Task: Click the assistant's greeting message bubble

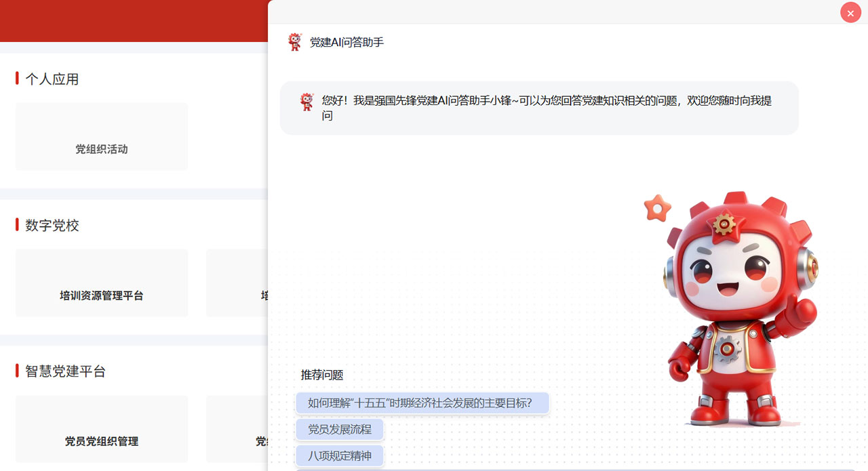Action: [539, 108]
